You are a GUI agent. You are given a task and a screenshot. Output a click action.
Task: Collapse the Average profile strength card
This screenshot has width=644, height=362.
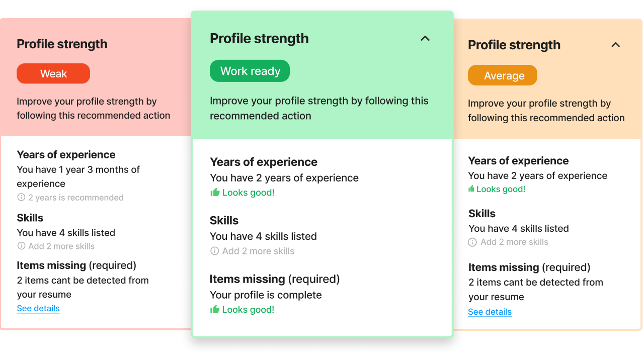coord(615,45)
